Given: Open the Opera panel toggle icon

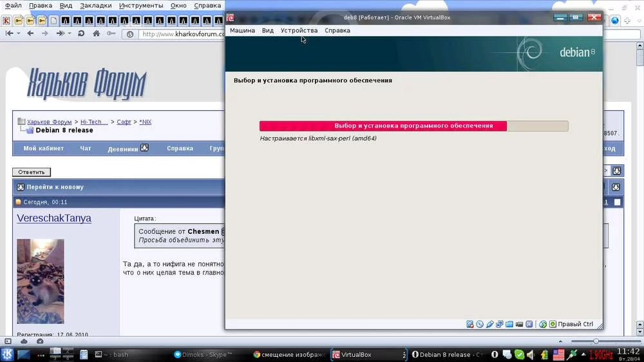Looking at the screenshot, I should (8, 341).
